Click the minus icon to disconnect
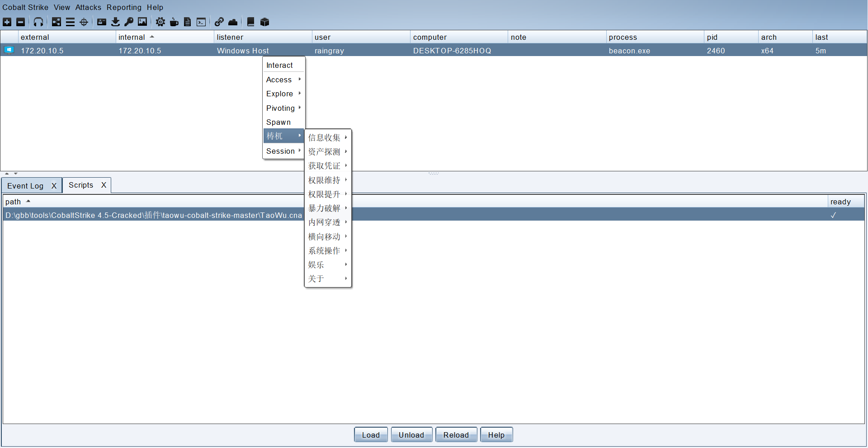Viewport: 868px width, 448px height. [x=21, y=22]
